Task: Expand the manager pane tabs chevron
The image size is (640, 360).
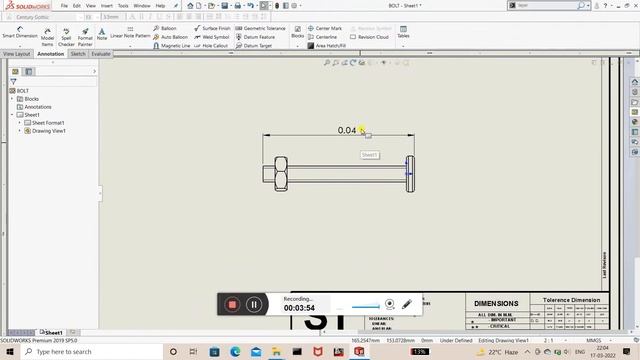Action: coord(94,71)
